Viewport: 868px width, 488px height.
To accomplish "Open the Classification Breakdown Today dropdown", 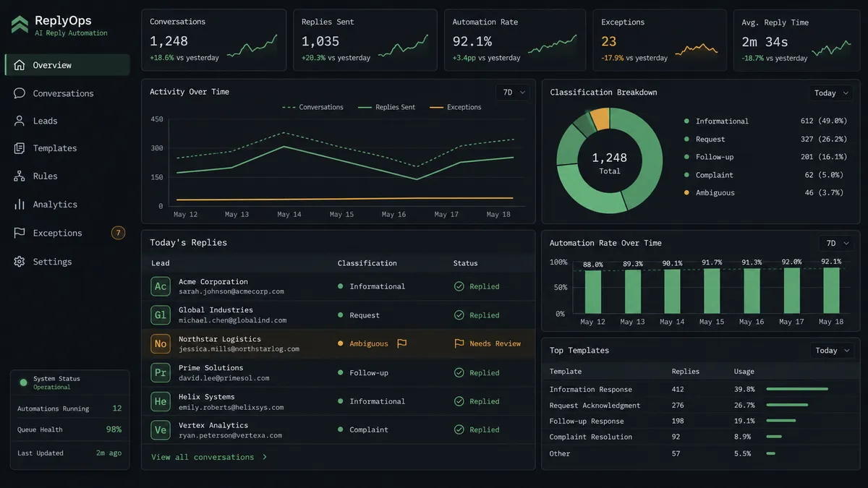I will [830, 93].
